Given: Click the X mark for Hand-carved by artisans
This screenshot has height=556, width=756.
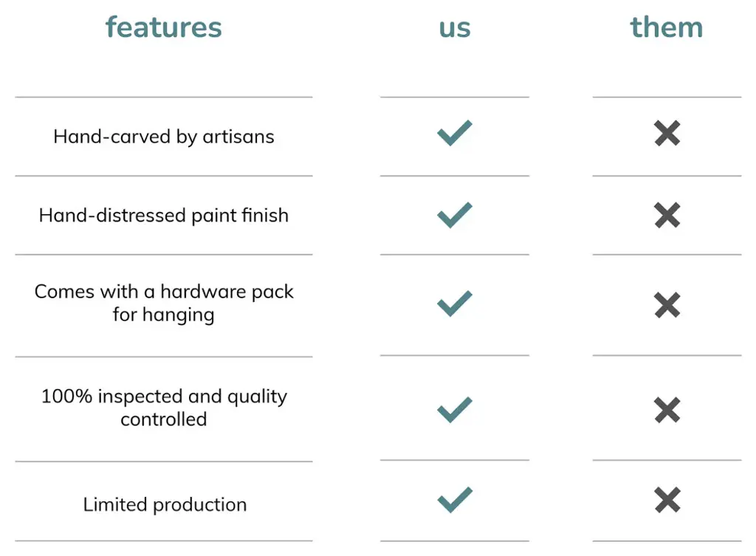Looking at the screenshot, I should pyautogui.click(x=667, y=134).
